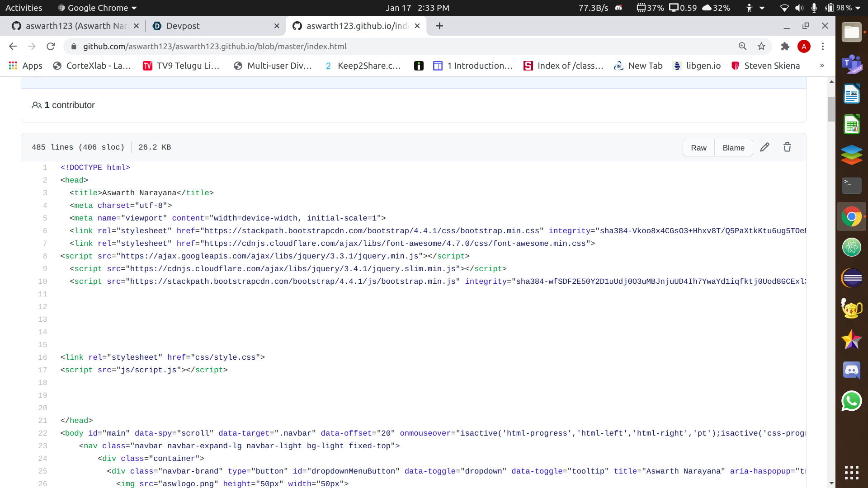The image size is (868, 488).
Task: Click the pencil edit file icon
Action: pos(764,147)
